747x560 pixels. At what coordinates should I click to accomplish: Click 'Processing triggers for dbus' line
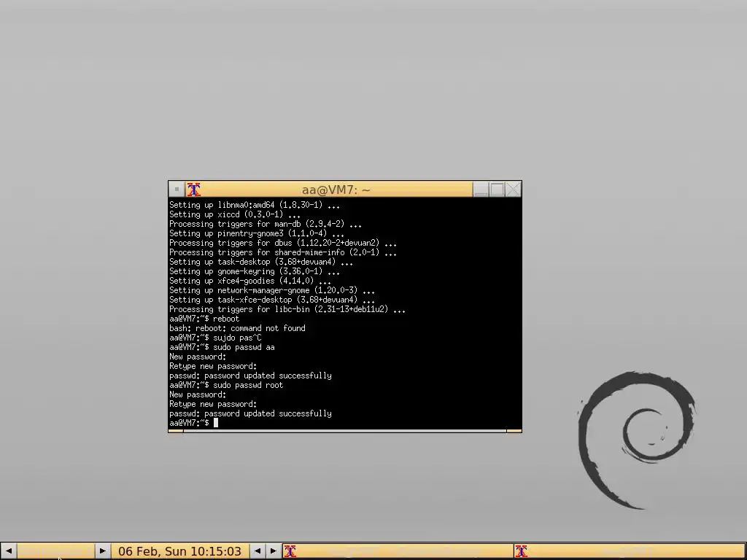pyautogui.click(x=283, y=243)
